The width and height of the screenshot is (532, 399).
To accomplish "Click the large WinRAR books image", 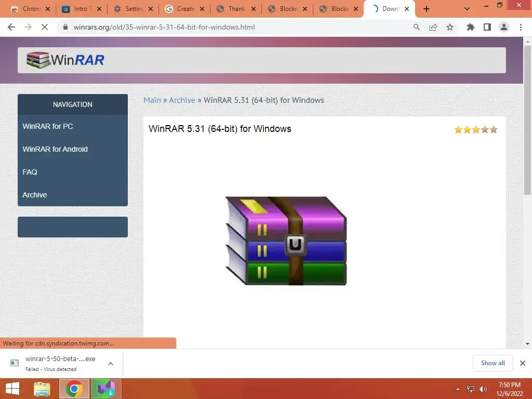I will pyautogui.click(x=286, y=241).
